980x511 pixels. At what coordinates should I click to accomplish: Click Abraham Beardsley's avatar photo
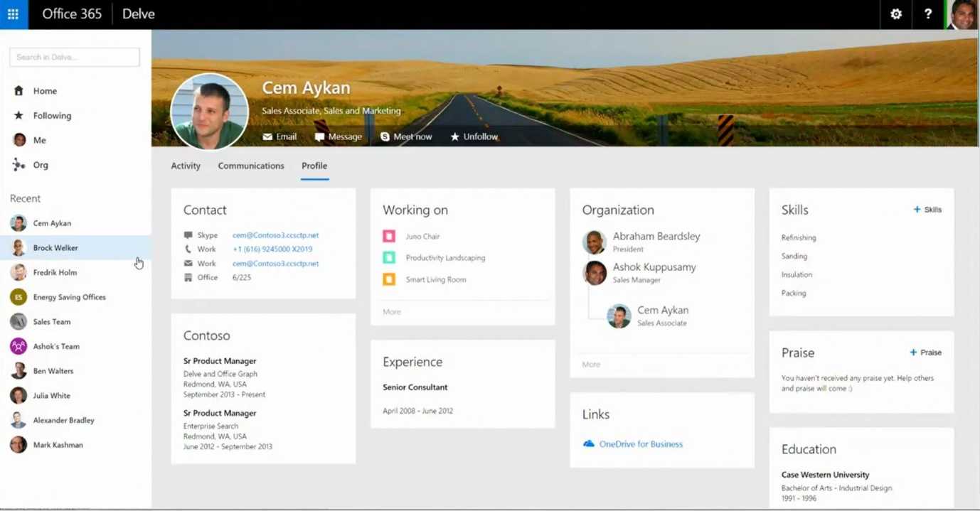[x=595, y=242]
